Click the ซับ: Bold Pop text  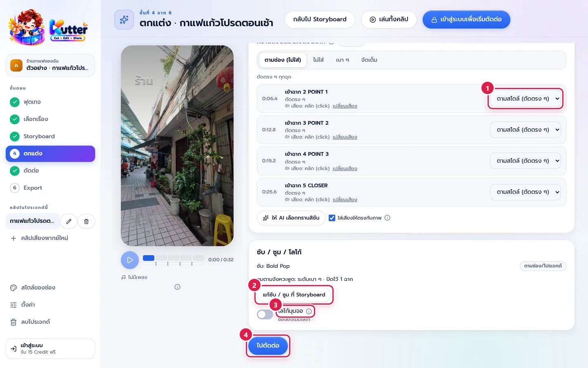point(273,266)
